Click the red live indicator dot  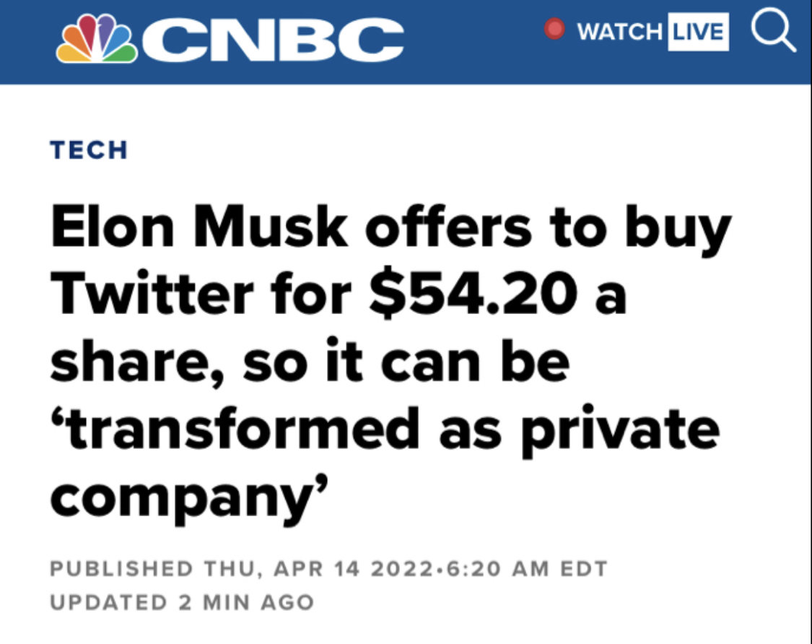(554, 29)
